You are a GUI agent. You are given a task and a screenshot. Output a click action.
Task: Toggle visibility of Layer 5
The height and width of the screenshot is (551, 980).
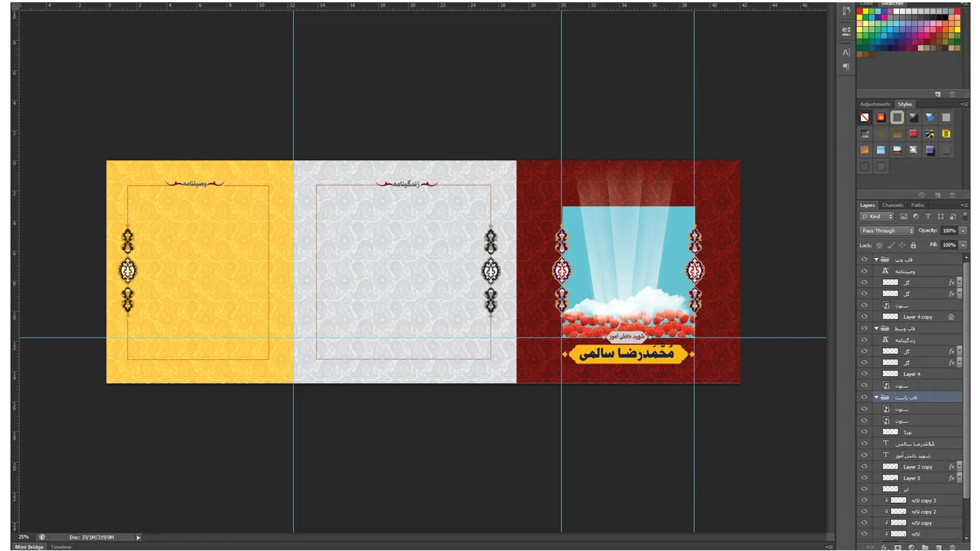pos(864,478)
